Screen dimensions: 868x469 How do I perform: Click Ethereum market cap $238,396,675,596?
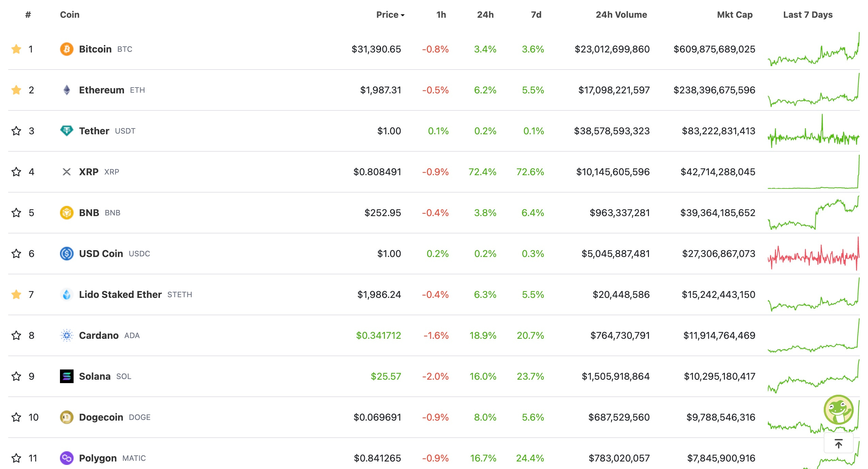[714, 90]
